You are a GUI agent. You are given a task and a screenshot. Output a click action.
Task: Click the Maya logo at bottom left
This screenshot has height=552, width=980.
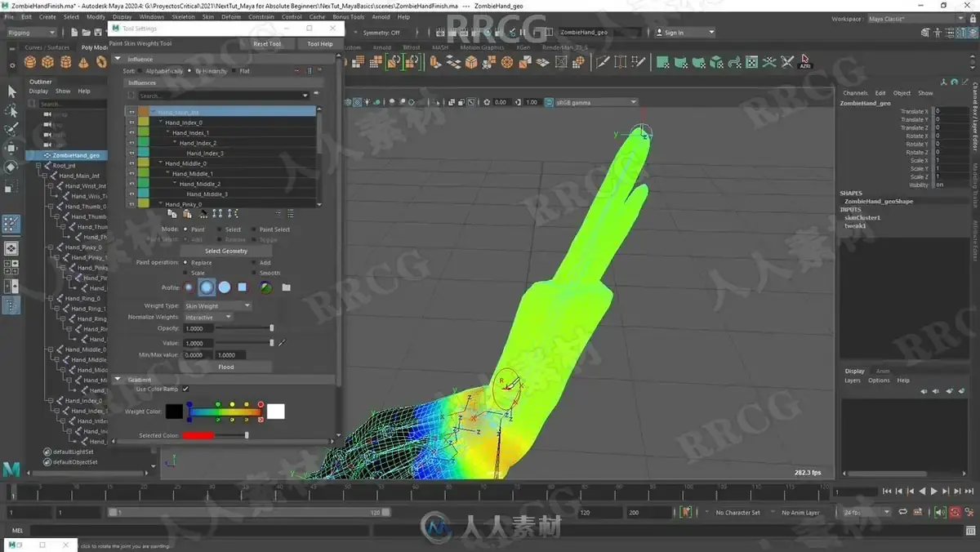coord(11,469)
